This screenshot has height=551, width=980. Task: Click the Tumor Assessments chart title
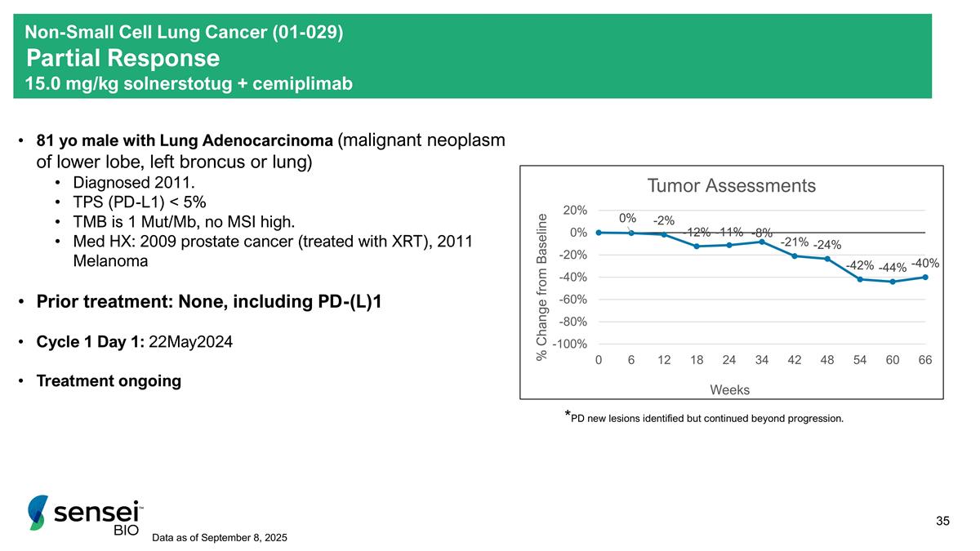coord(731,186)
